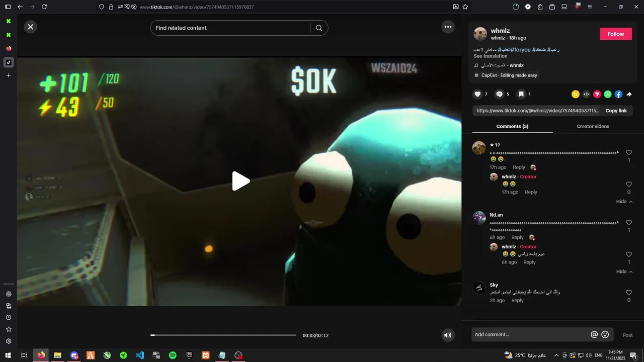Screen dimensions: 644x362
Task: Focus the Find related content field
Action: point(231,28)
